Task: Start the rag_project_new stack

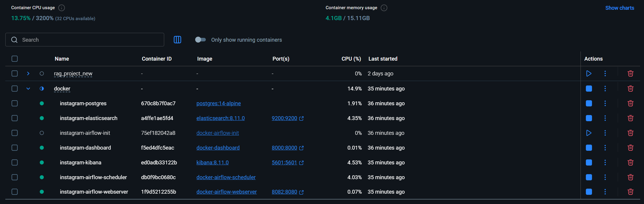Action: tap(588, 74)
